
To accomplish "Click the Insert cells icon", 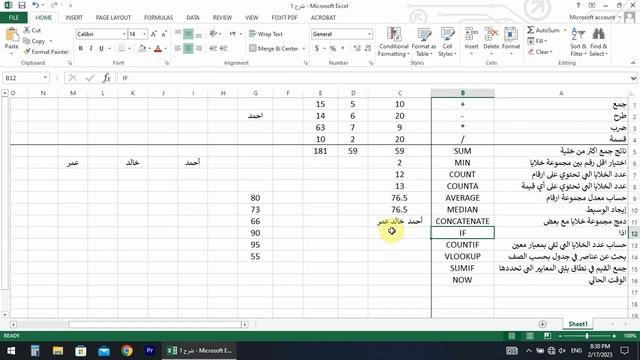I will (471, 34).
